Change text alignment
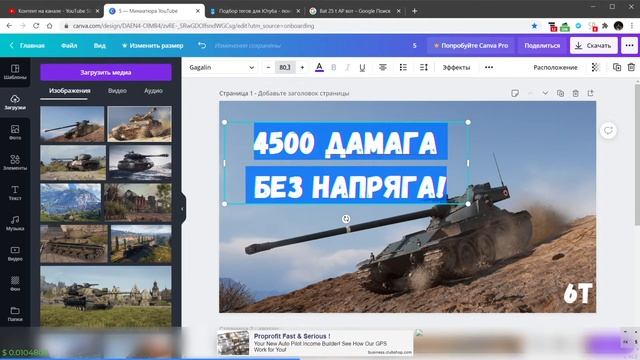Viewport: 640px width, 360px height. [382, 67]
